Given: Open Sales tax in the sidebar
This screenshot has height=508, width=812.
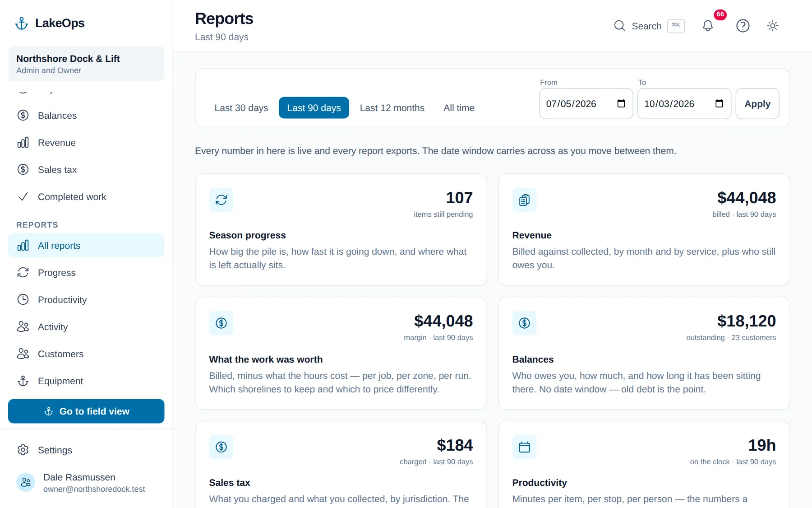Looking at the screenshot, I should tap(86, 170).
